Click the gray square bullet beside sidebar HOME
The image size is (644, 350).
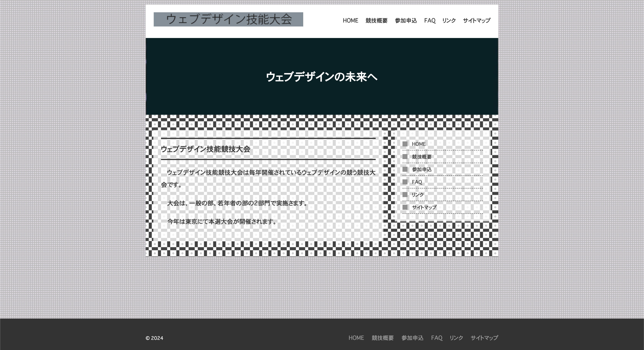[x=405, y=144]
